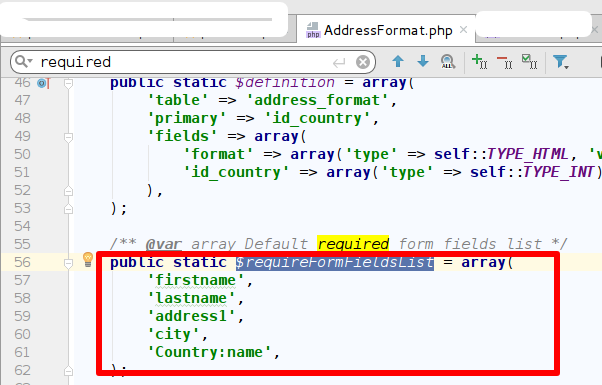Viewport: 602px width, 385px height.
Task: Open the AddressFormat.php tab
Action: tap(386, 30)
